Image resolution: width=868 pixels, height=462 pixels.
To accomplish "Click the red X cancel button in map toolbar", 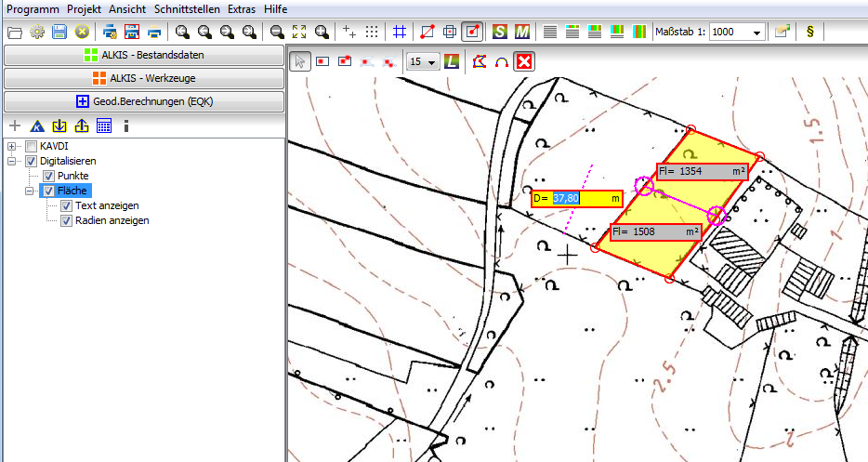I will [523, 61].
